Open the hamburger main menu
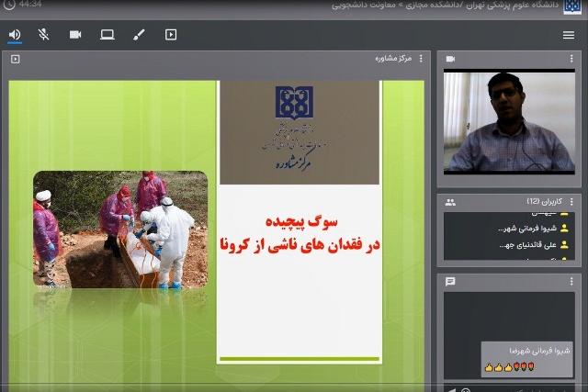The image size is (588, 392). (x=569, y=35)
